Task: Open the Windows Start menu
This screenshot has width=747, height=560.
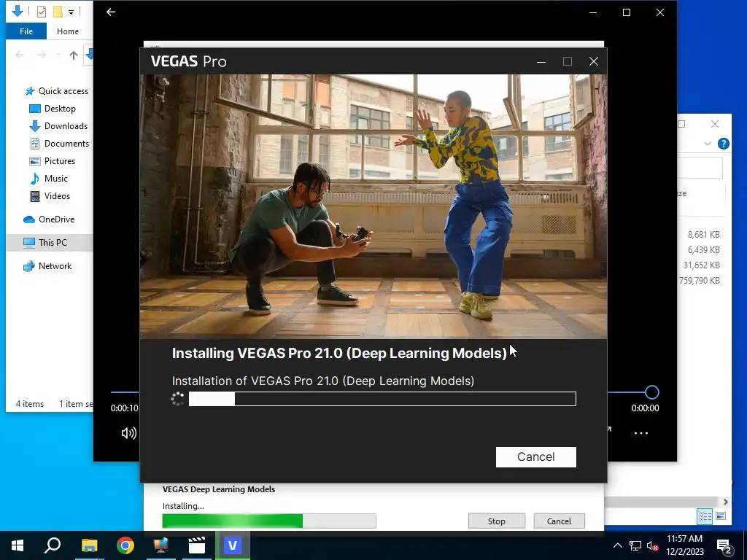Action: click(x=18, y=545)
